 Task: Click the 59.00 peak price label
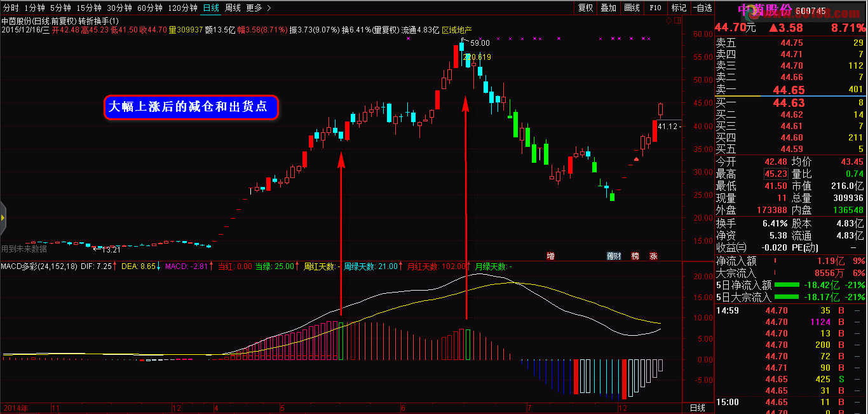[480, 43]
